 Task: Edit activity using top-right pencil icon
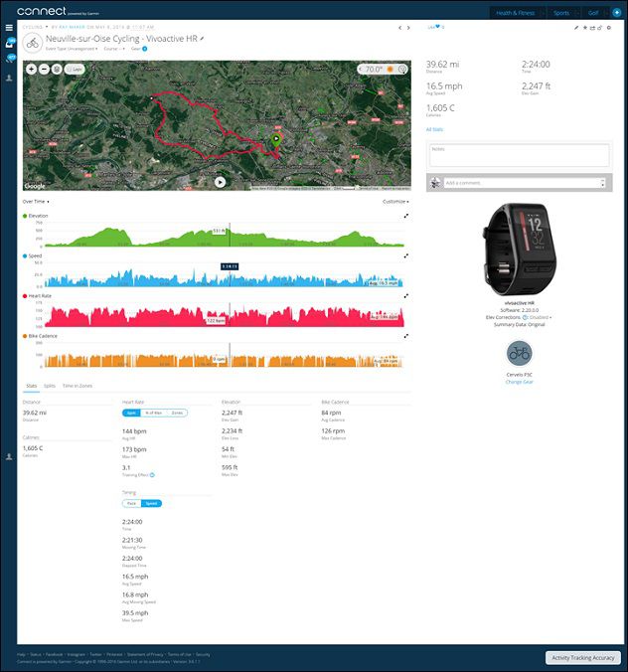[x=576, y=28]
